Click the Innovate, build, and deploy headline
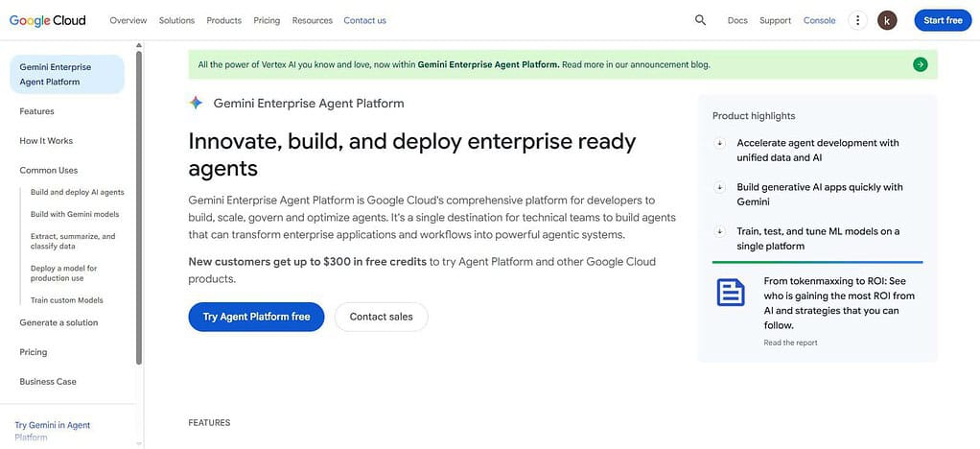The width and height of the screenshot is (980, 449). (412, 154)
